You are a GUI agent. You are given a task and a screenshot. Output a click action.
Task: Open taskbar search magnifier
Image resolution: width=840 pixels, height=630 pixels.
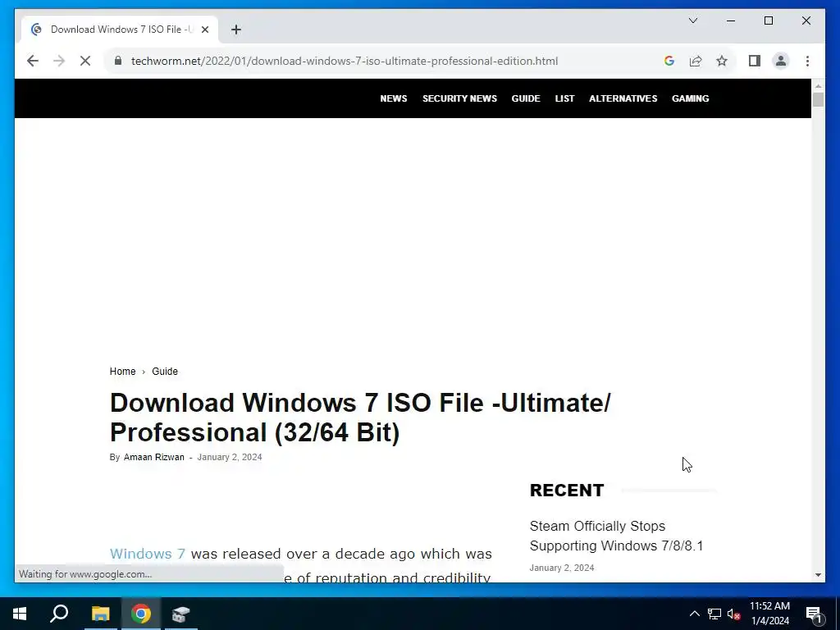59,614
